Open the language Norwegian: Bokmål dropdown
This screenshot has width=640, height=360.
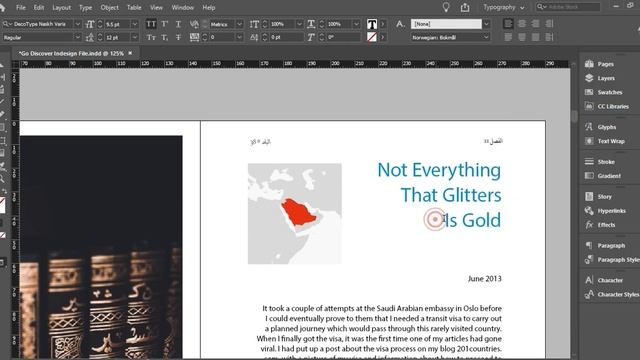[x=486, y=37]
